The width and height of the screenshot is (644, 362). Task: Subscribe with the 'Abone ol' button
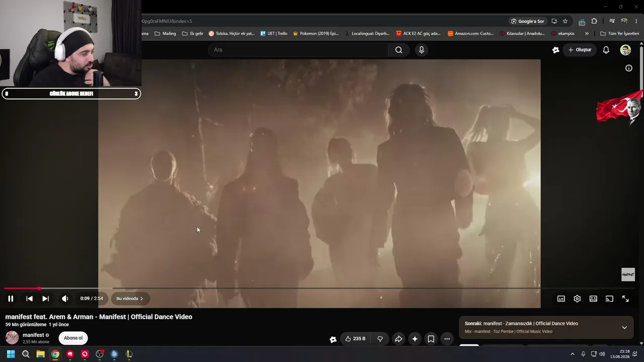click(x=73, y=338)
